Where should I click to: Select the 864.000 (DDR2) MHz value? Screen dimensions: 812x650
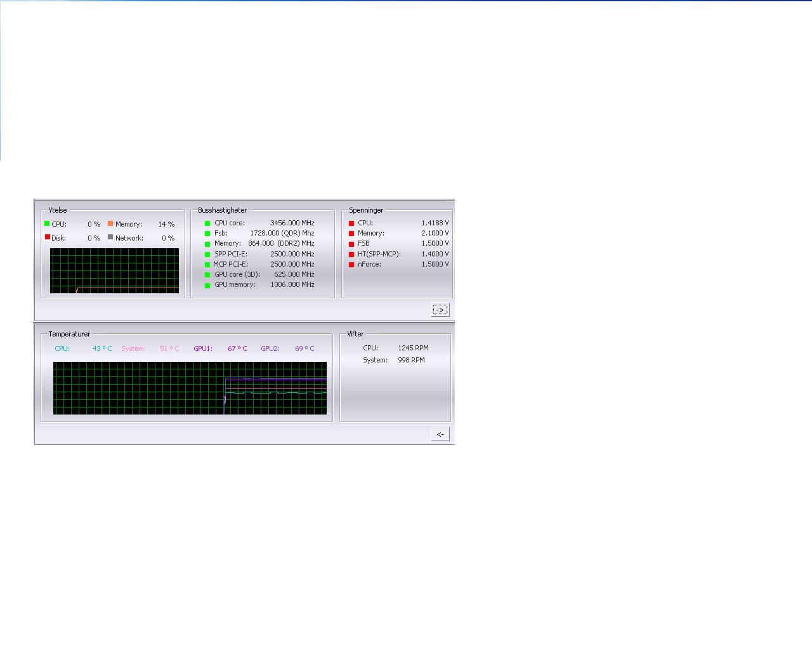[x=281, y=243]
